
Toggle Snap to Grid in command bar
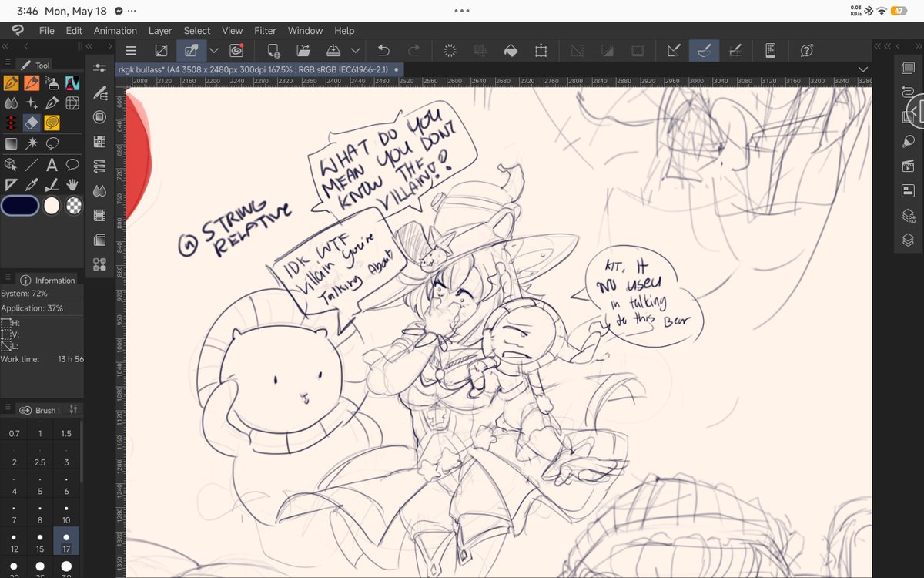tap(735, 51)
